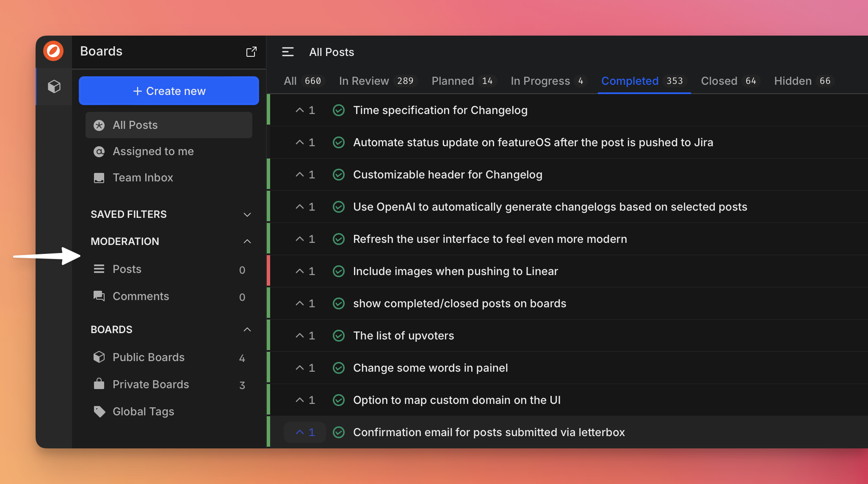Open post 'The list of upvoters'

coord(404,336)
